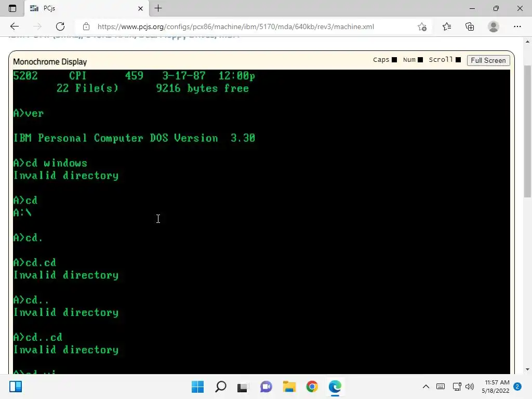The height and width of the screenshot is (399, 532).
Task: Open the Favorites list icon
Action: (447, 26)
